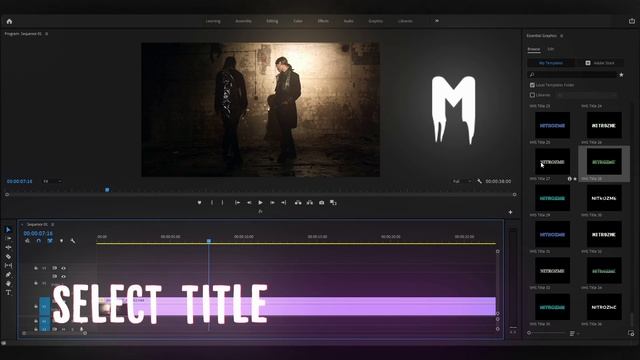Step forward one frame
This screenshot has height=360, width=640.
coord(272,202)
